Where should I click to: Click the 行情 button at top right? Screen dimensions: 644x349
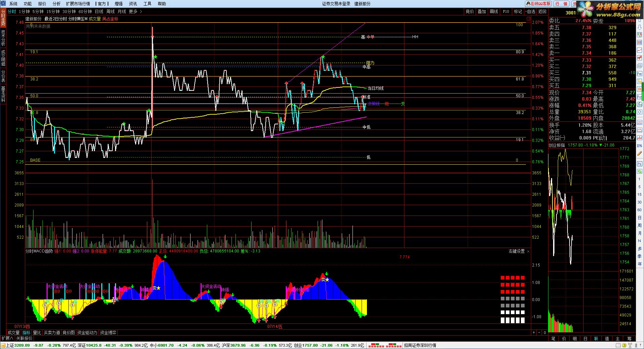tap(561, 4)
